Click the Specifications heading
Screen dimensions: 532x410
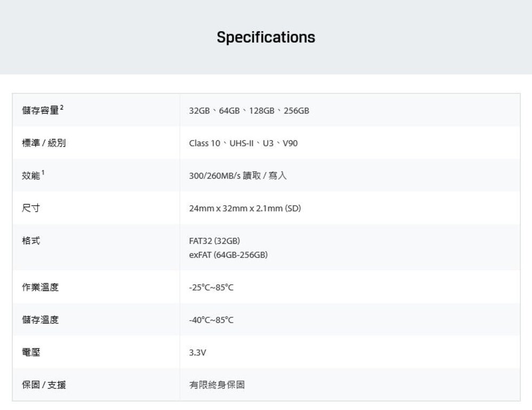(266, 37)
